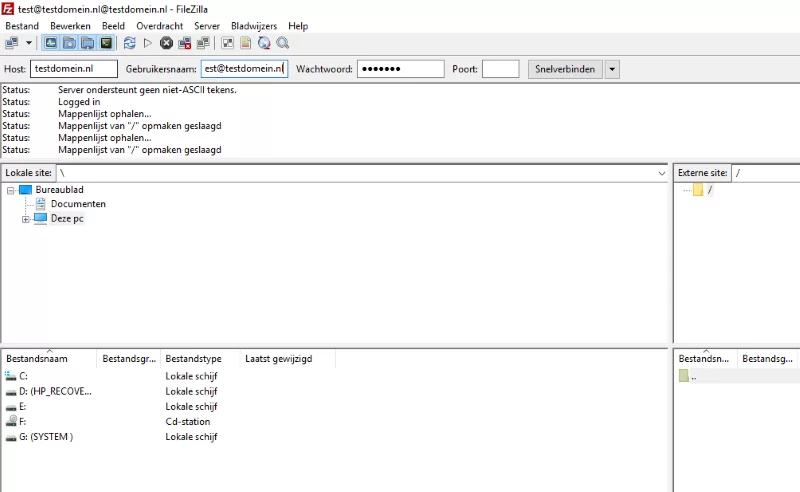
Task: Disconnect from the current server
Action: (185, 43)
